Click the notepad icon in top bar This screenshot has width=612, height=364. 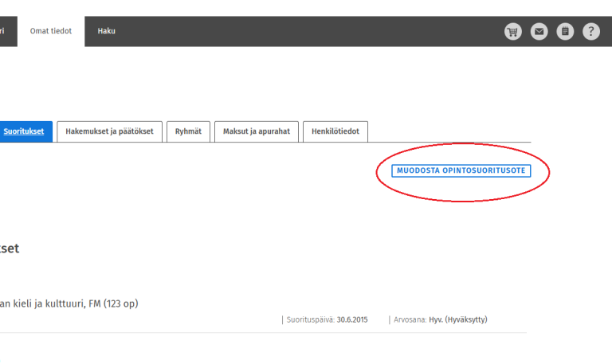coord(565,32)
